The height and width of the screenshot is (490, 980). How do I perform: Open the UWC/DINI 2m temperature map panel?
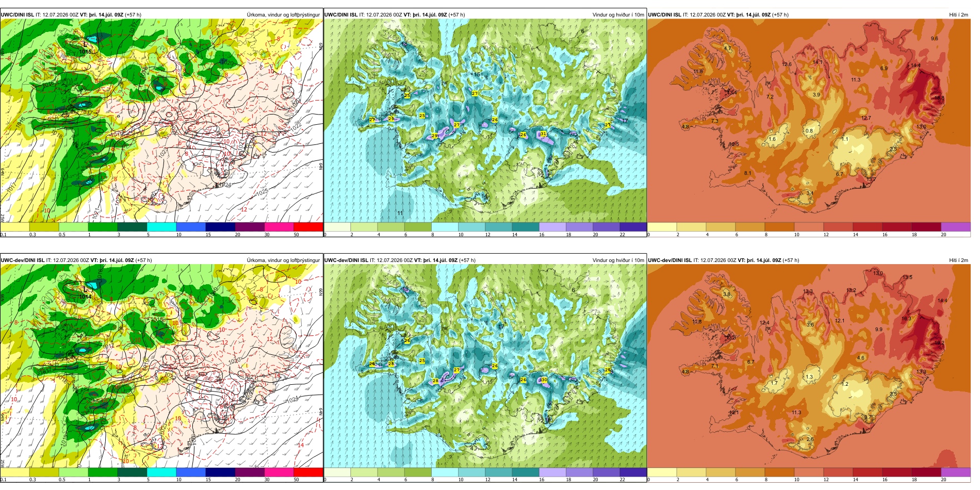tap(809, 121)
